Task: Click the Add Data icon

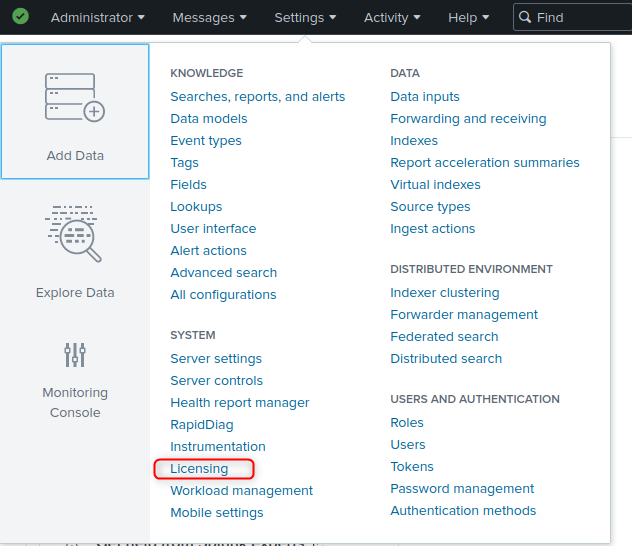Action: [75, 97]
